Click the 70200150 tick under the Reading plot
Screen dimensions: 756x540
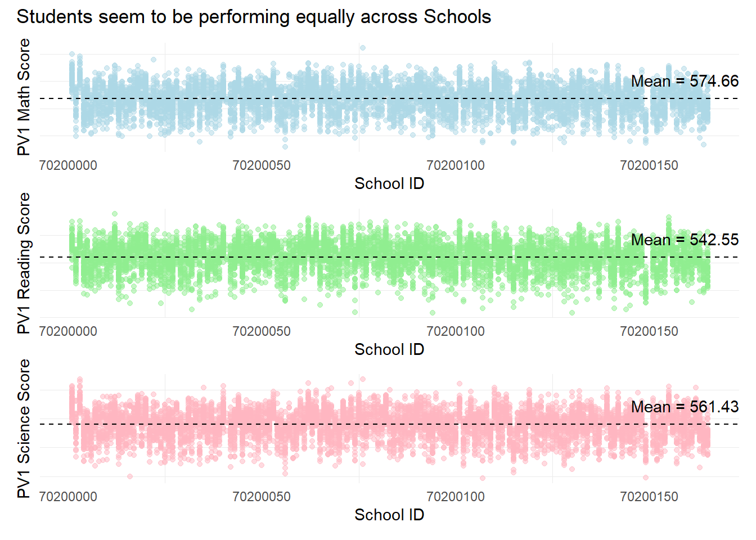click(649, 332)
